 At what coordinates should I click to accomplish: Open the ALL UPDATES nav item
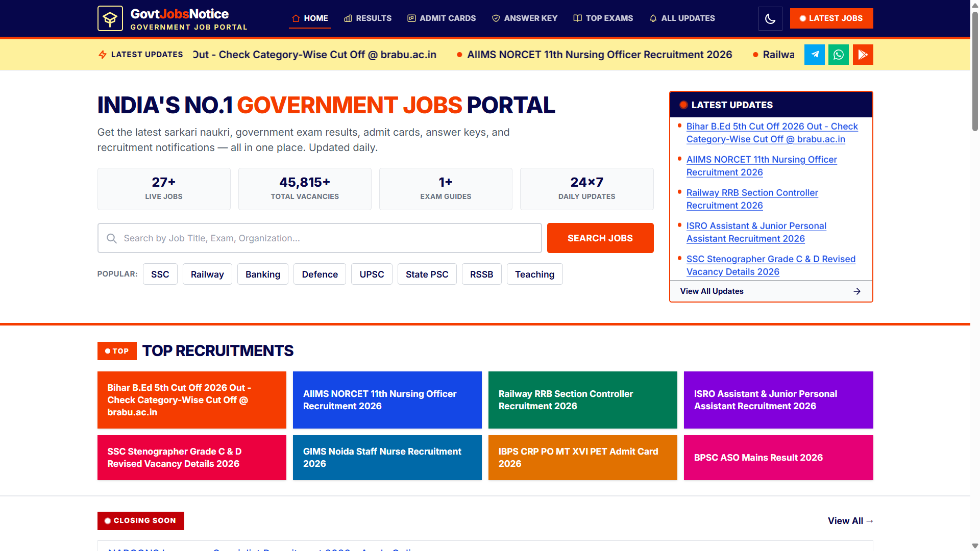[682, 18]
